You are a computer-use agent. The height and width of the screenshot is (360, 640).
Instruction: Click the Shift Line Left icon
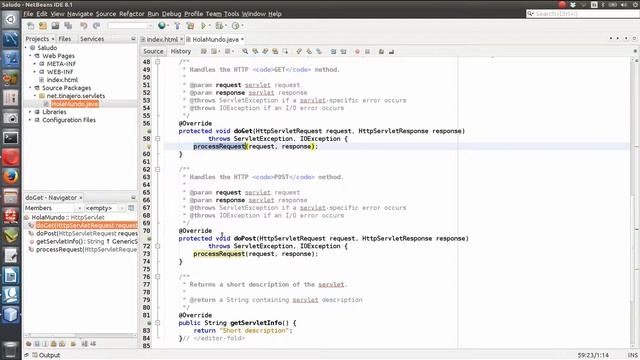point(333,51)
